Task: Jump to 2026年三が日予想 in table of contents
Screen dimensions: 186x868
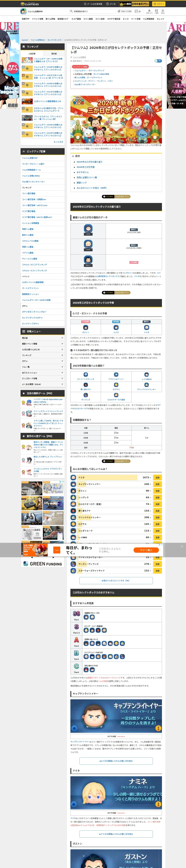Action: (85, 167)
